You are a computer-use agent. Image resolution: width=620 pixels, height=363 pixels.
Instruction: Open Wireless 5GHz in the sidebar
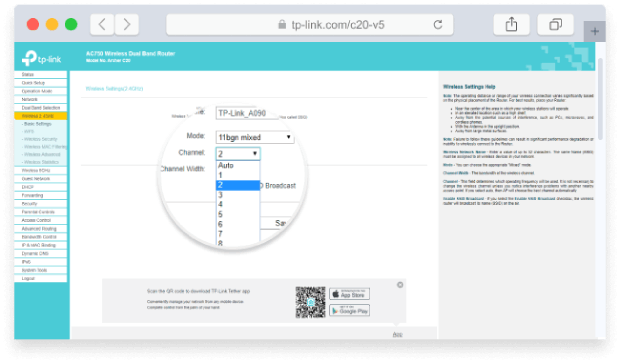tap(41, 170)
